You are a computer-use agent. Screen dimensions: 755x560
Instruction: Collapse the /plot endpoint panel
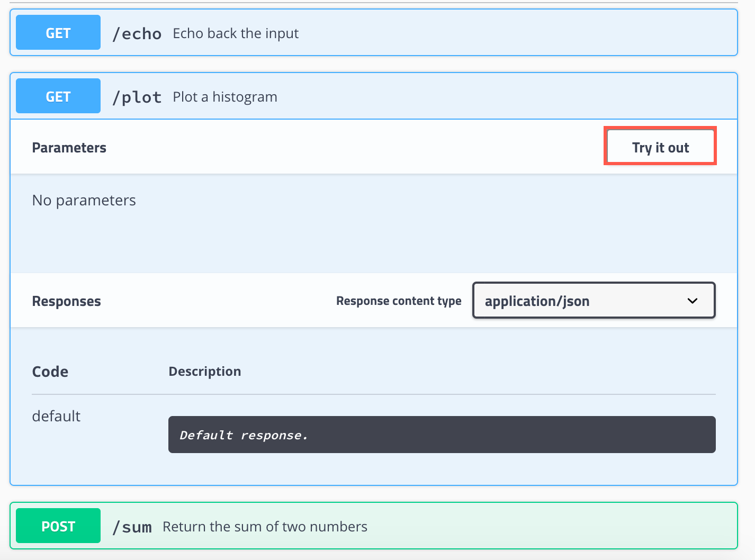coord(371,96)
